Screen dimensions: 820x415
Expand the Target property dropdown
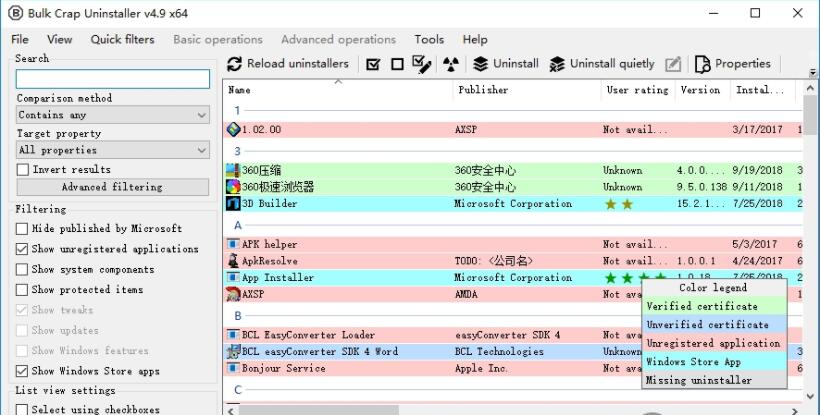(x=113, y=150)
